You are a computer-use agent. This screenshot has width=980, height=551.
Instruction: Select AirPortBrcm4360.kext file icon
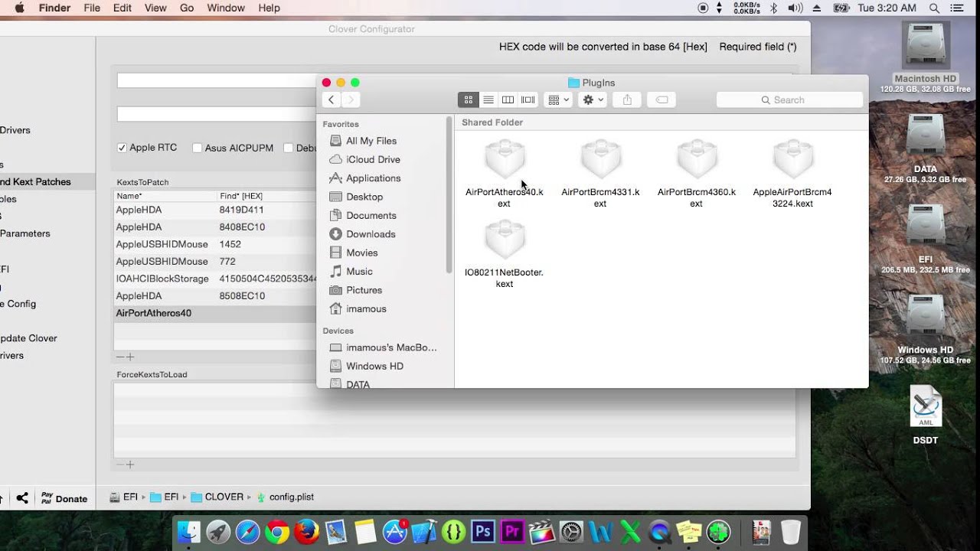tap(697, 160)
